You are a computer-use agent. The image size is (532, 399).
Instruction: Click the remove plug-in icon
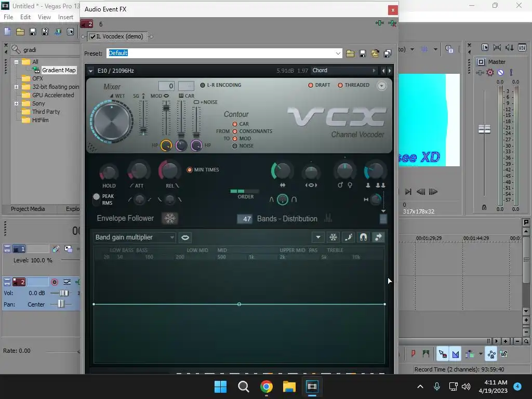point(392,23)
